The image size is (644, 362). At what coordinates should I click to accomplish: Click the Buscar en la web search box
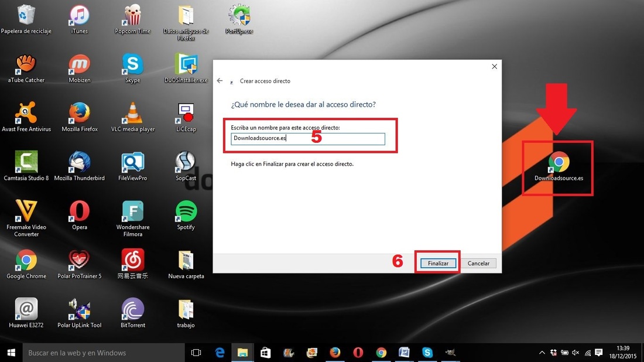pyautogui.click(x=104, y=353)
